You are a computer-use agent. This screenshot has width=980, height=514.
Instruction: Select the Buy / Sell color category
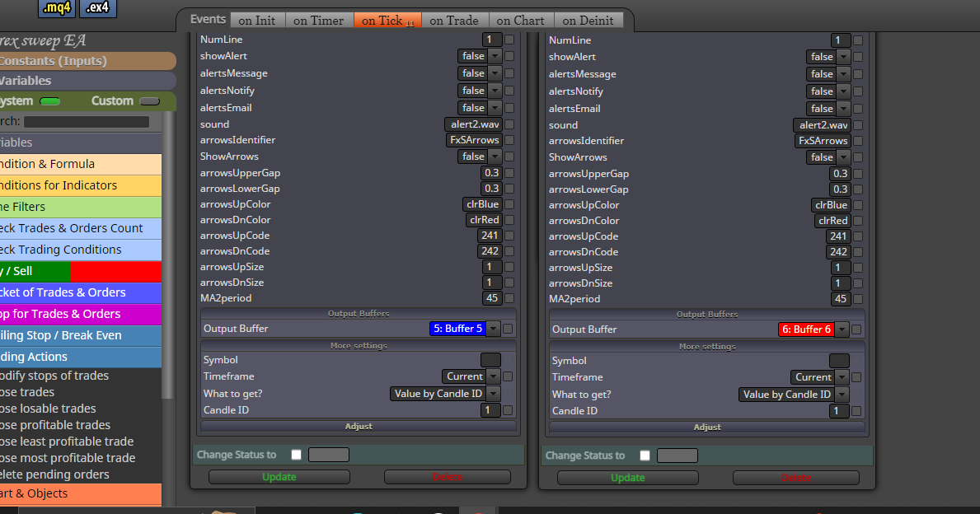click(x=81, y=272)
